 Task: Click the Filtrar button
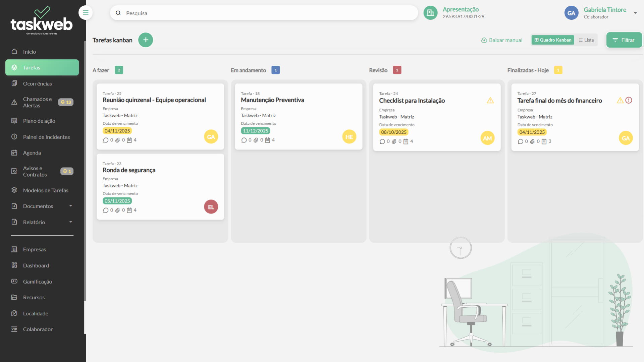click(x=624, y=40)
